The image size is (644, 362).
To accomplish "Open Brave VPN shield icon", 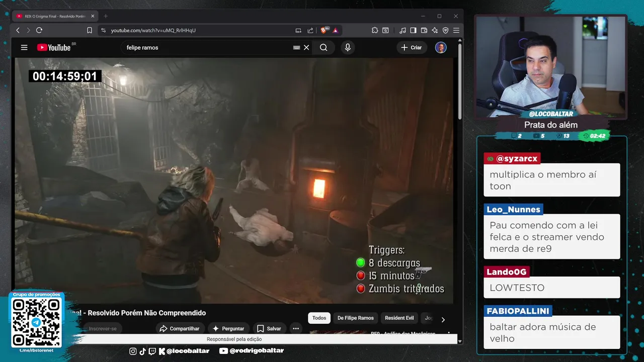I will coord(446,30).
